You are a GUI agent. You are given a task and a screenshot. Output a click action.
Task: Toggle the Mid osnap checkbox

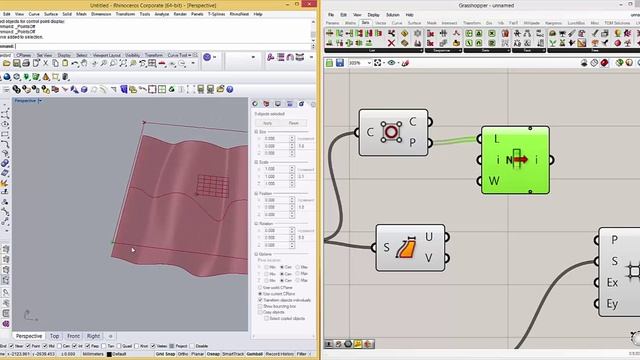coord(45,346)
